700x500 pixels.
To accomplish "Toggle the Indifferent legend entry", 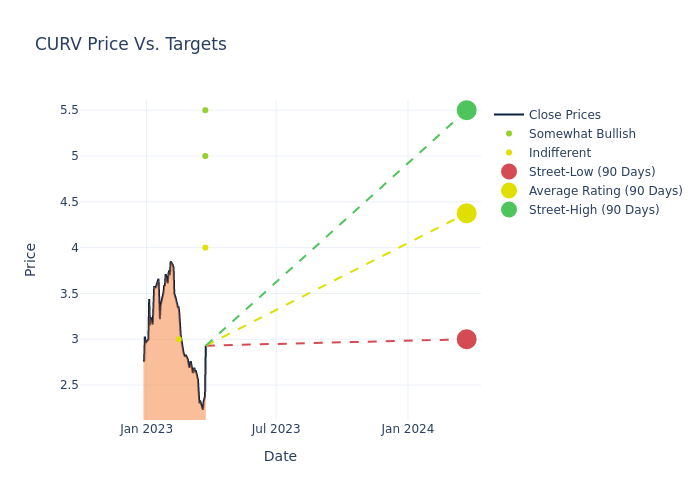I will click(559, 153).
